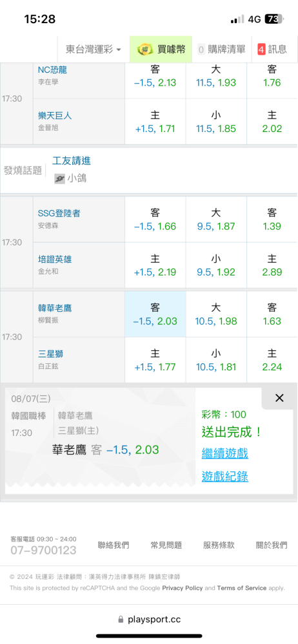Click the Privacy Policy link

coord(183,588)
